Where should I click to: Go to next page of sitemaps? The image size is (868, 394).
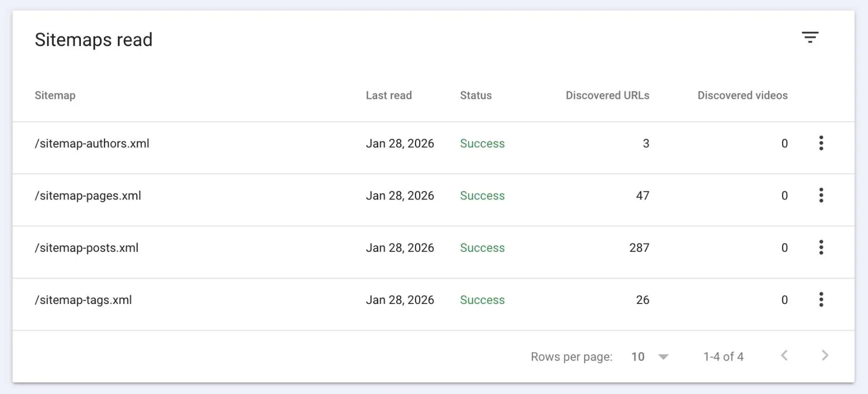point(824,356)
